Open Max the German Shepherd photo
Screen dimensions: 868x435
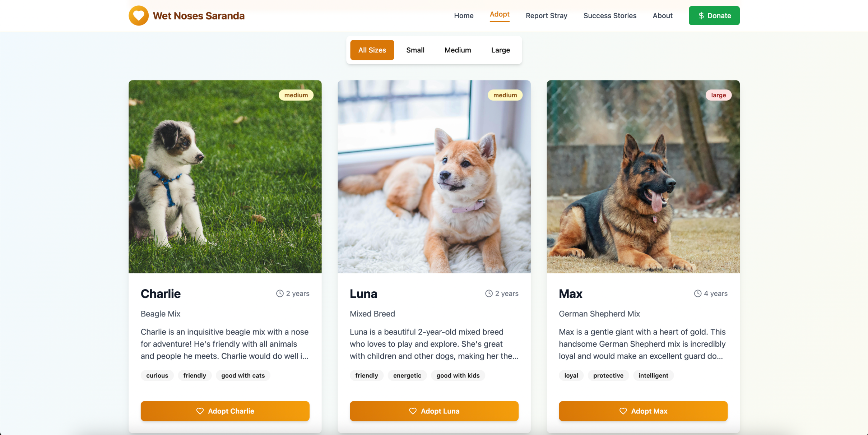coord(643,176)
